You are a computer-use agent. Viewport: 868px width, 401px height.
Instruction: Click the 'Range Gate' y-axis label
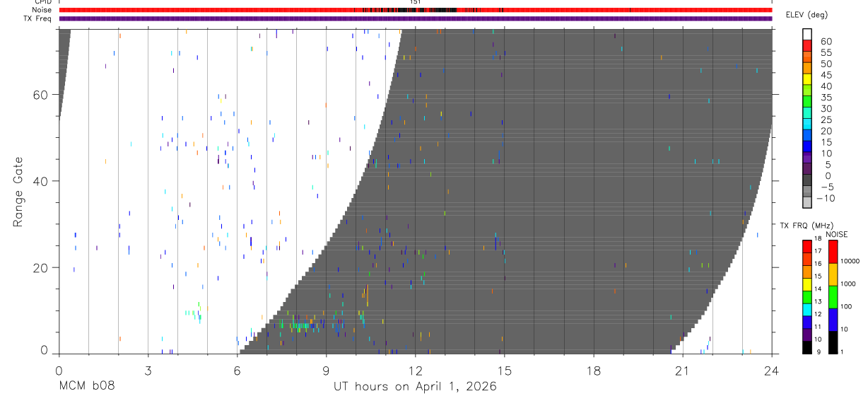19,192
